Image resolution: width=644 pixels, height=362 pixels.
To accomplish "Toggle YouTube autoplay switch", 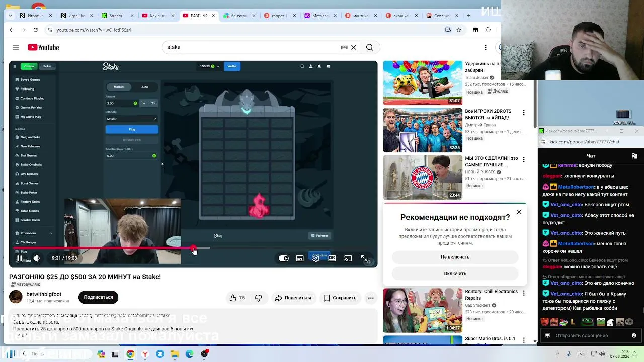I will 284,258.
